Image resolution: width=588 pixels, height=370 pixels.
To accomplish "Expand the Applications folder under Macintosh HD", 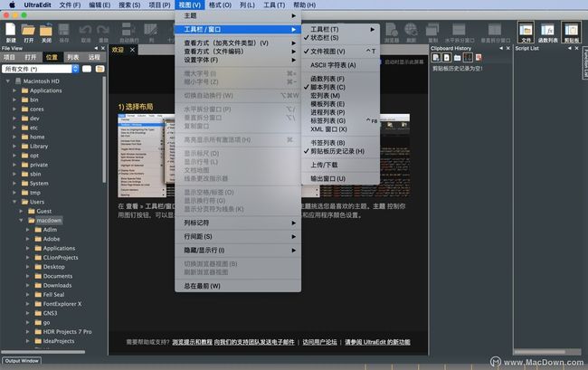I will 14,90.
